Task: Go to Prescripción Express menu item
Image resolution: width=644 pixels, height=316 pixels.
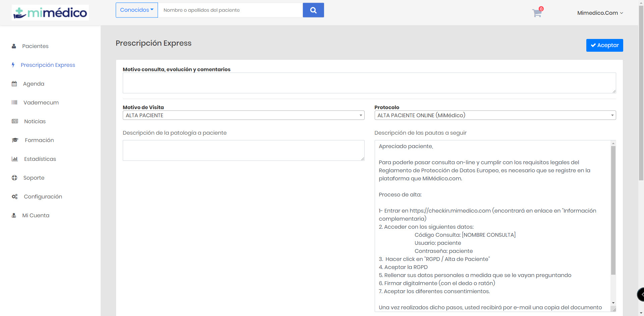Action: pos(48,65)
